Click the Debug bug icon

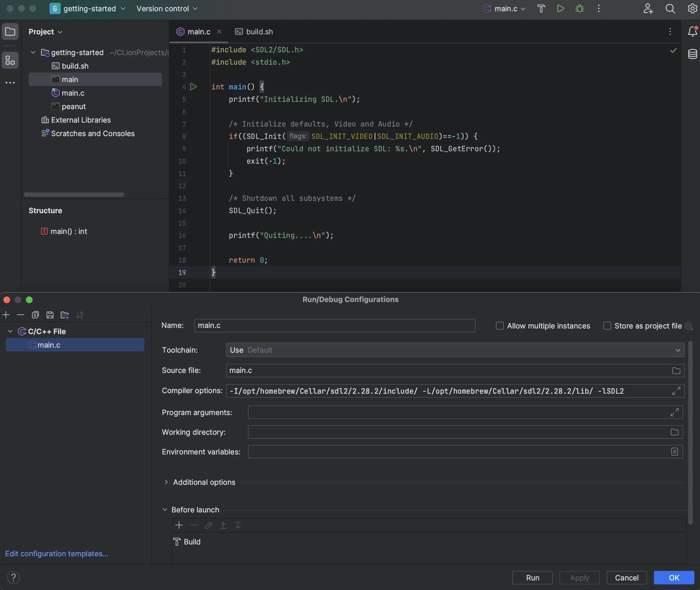click(580, 9)
